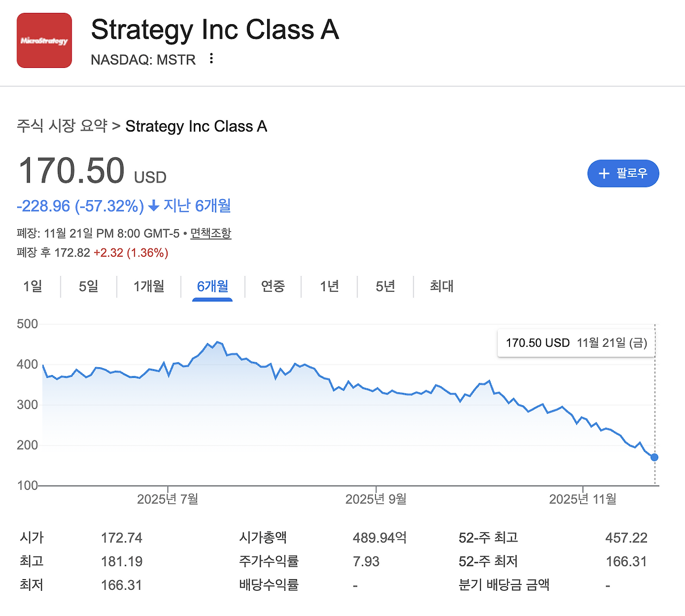Select the 6개월 range tab
Viewport: 685px width, 616px height.
pos(212,286)
